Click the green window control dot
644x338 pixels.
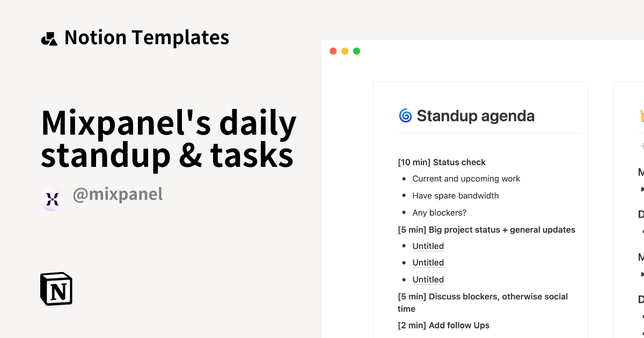[356, 50]
